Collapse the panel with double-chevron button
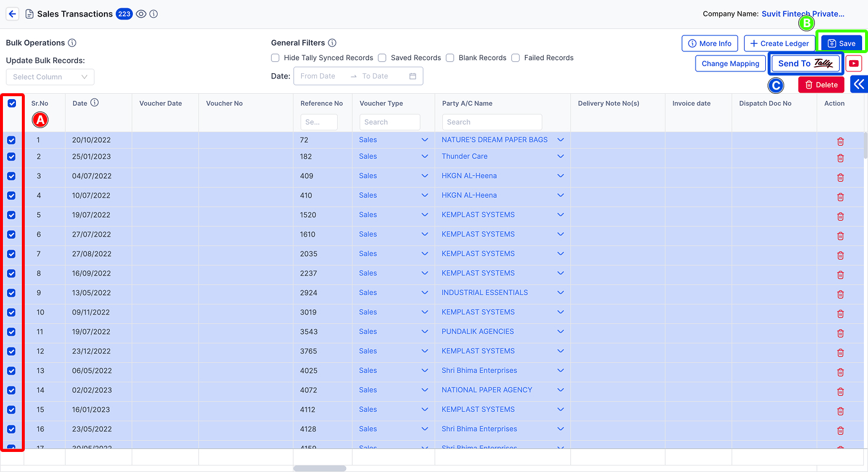The image size is (868, 472). pos(859,84)
